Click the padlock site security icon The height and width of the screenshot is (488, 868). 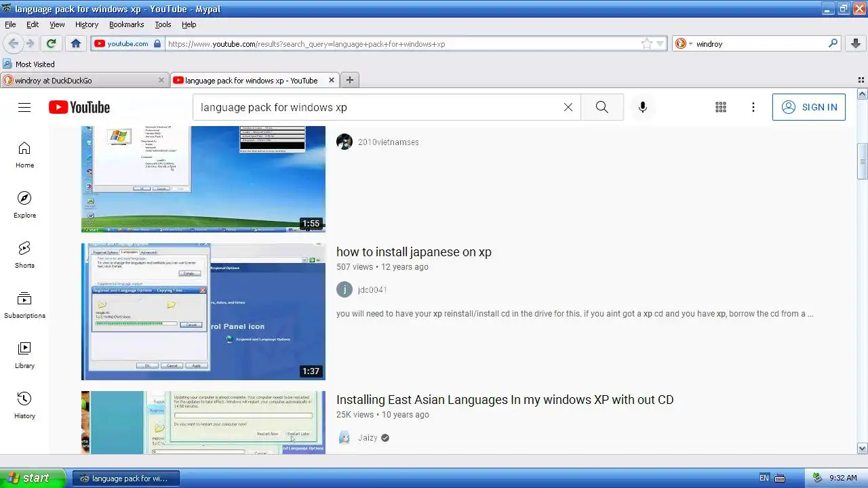157,43
